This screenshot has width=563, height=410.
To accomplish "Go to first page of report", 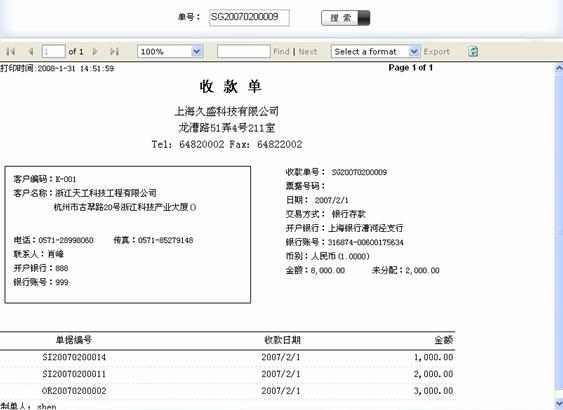I will tap(11, 52).
